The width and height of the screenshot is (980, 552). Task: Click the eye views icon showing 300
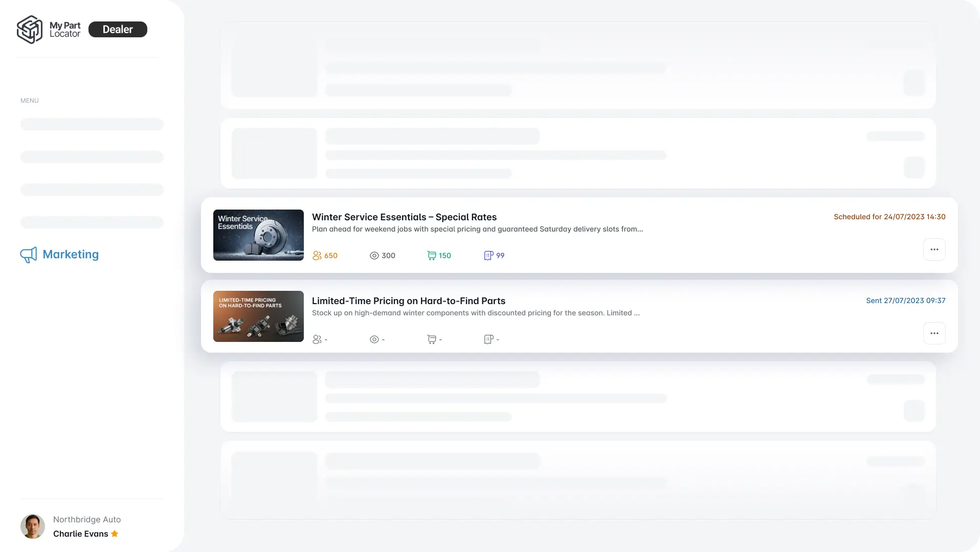[x=374, y=256]
